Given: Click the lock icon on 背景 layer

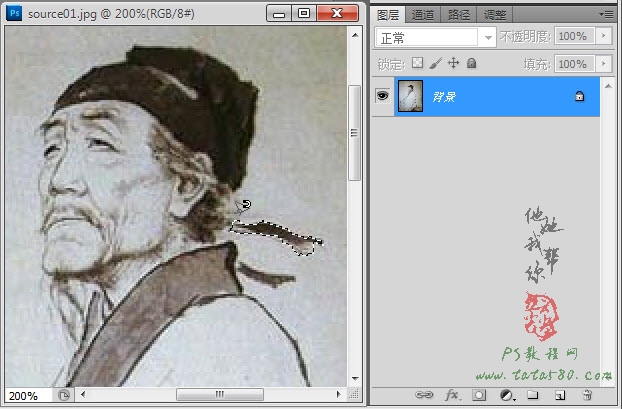Looking at the screenshot, I should click(579, 96).
